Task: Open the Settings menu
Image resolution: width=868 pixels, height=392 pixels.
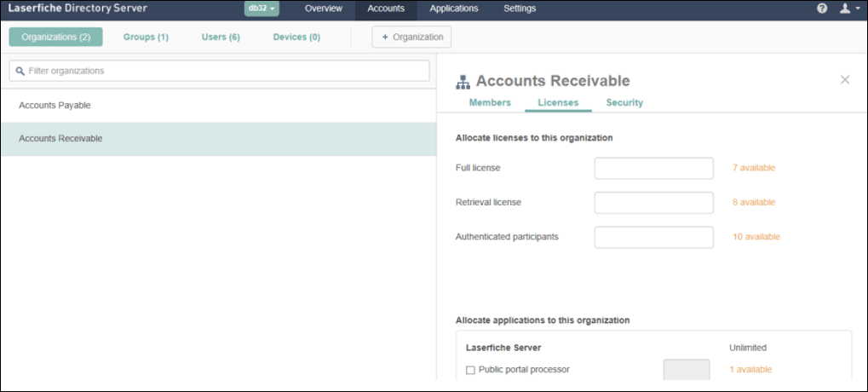Action: coord(520,9)
